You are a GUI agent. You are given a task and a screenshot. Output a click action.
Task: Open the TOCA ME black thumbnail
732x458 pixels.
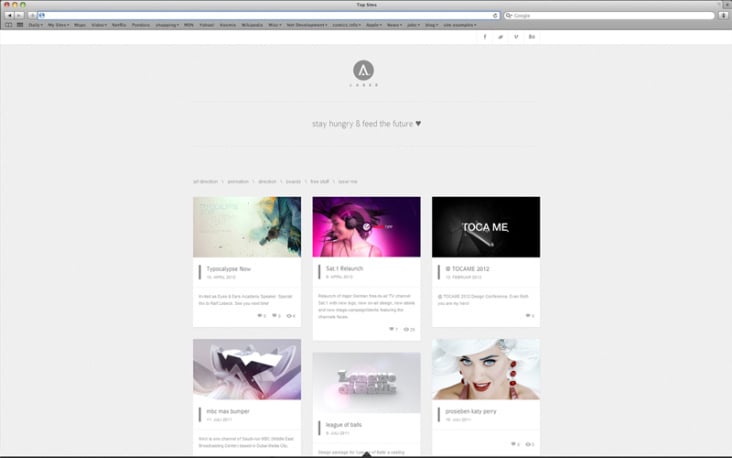pyautogui.click(x=486, y=227)
